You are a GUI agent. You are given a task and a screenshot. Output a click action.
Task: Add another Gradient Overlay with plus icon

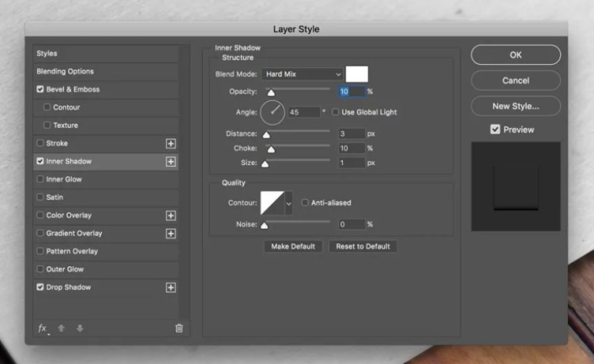pyautogui.click(x=171, y=233)
